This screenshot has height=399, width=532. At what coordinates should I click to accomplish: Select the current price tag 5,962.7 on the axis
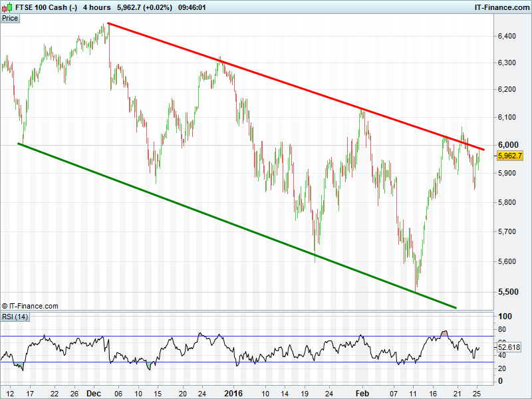click(509, 156)
